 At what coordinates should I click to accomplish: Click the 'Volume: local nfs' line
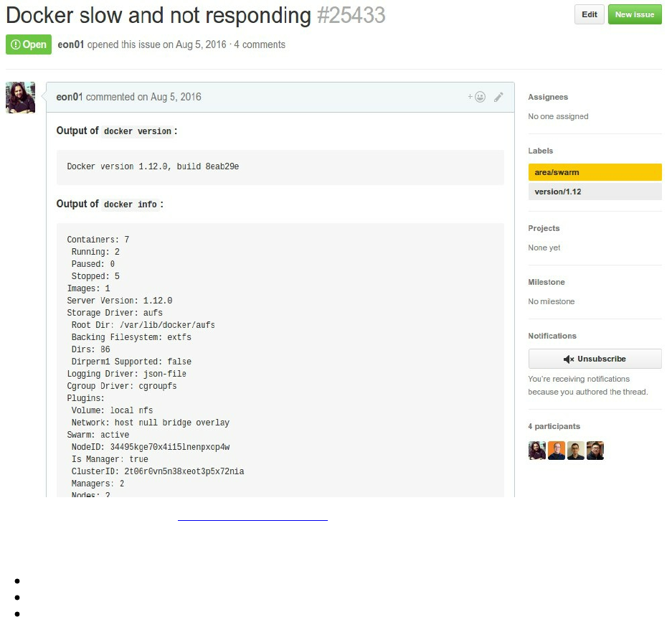[x=113, y=411]
